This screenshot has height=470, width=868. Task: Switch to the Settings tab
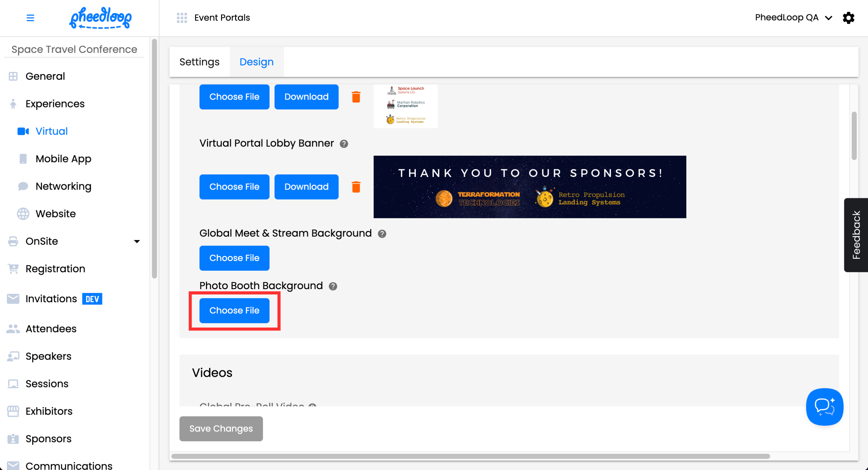[x=199, y=62]
